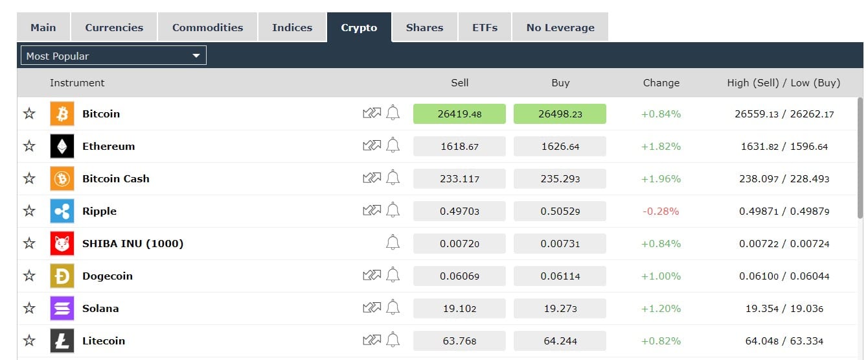The height and width of the screenshot is (360, 868).
Task: Sell Ethereum at 1618.67
Action: 459,146
